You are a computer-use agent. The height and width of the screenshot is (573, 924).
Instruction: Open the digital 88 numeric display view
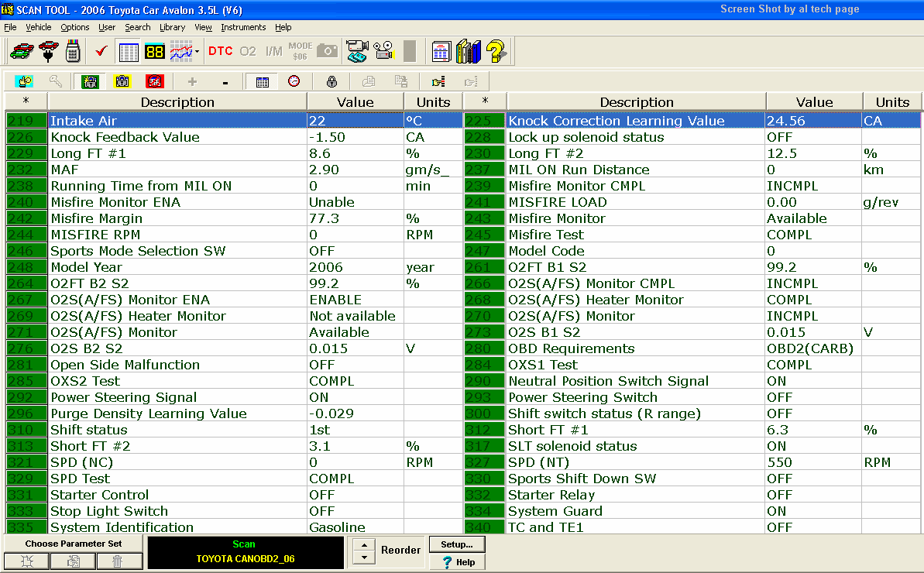154,51
